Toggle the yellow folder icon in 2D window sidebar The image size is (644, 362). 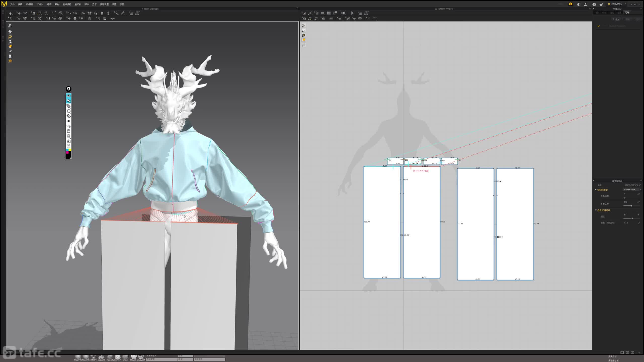304,40
